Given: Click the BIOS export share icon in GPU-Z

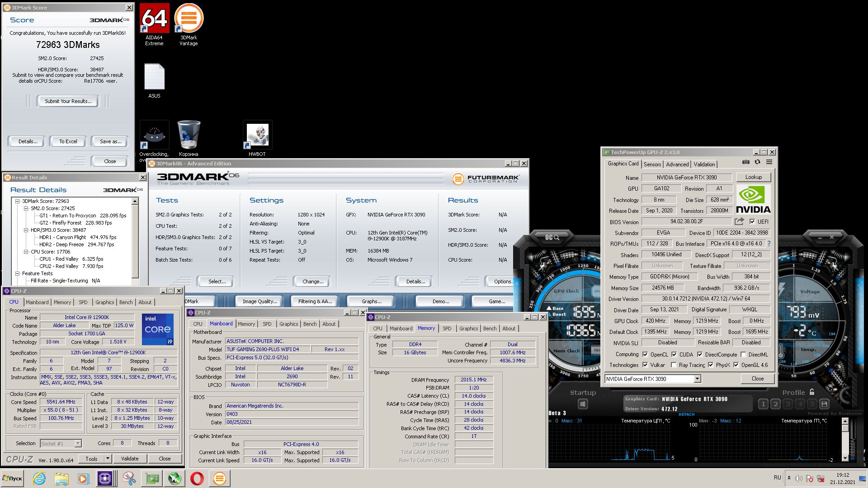Looking at the screenshot, I should [739, 221].
